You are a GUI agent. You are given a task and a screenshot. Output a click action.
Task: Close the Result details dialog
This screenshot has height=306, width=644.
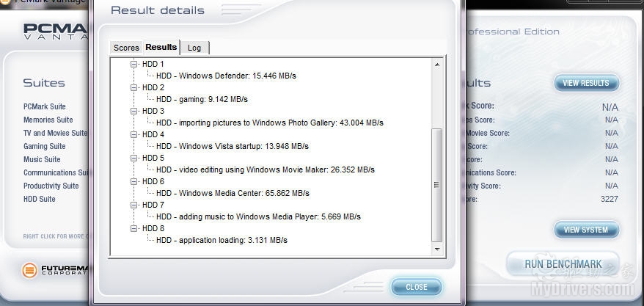pos(417,287)
